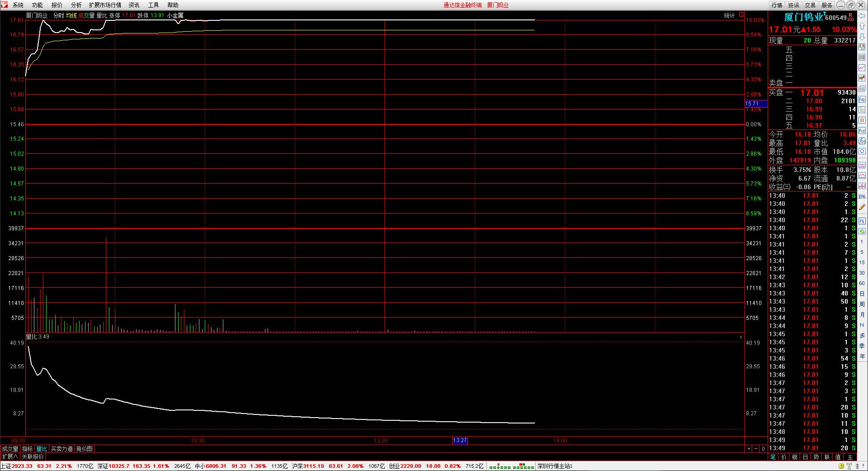Click the 10% icon in right sidebar
The width and height of the screenshot is (868, 471).
[x=862, y=197]
